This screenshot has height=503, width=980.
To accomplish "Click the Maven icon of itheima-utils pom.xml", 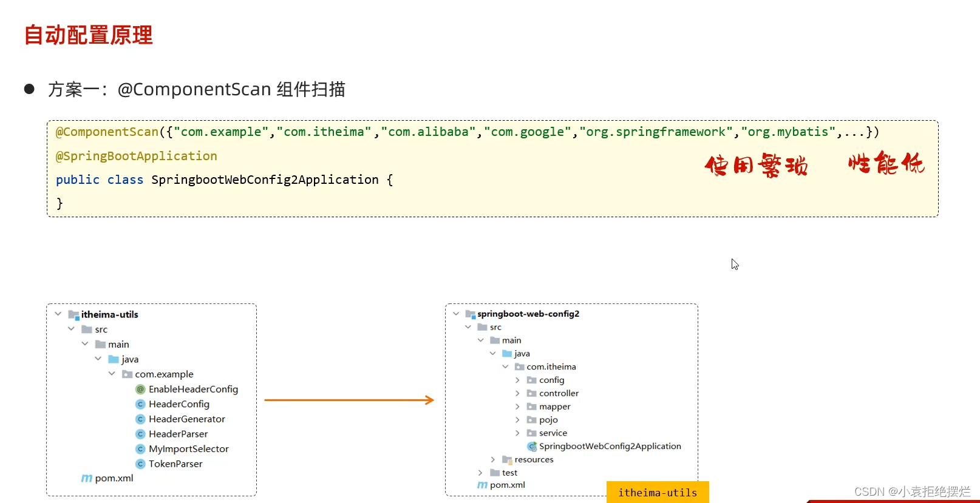I will tap(87, 478).
